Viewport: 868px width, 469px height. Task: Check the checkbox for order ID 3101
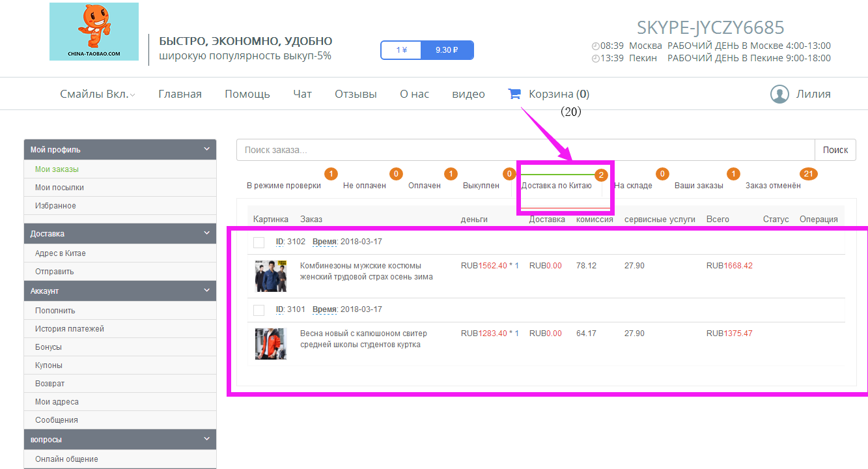point(259,310)
